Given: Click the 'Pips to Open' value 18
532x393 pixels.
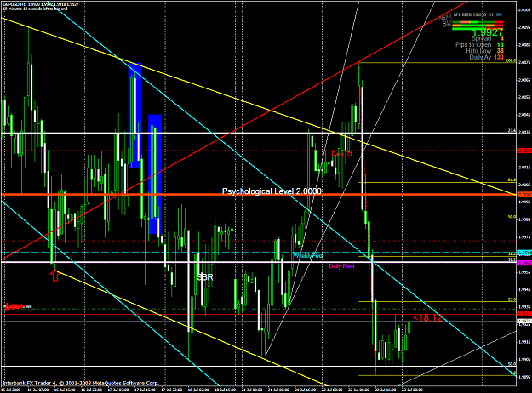Looking at the screenshot, I should click(x=501, y=45).
